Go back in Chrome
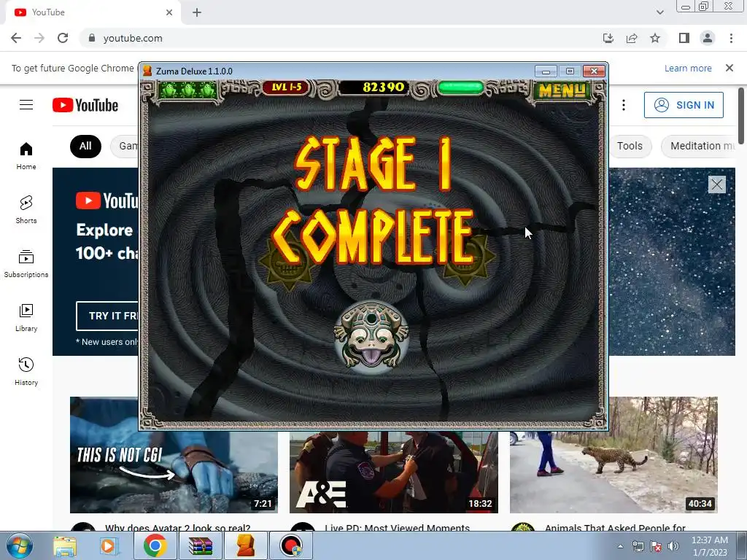This screenshot has height=560, width=747. click(16, 38)
